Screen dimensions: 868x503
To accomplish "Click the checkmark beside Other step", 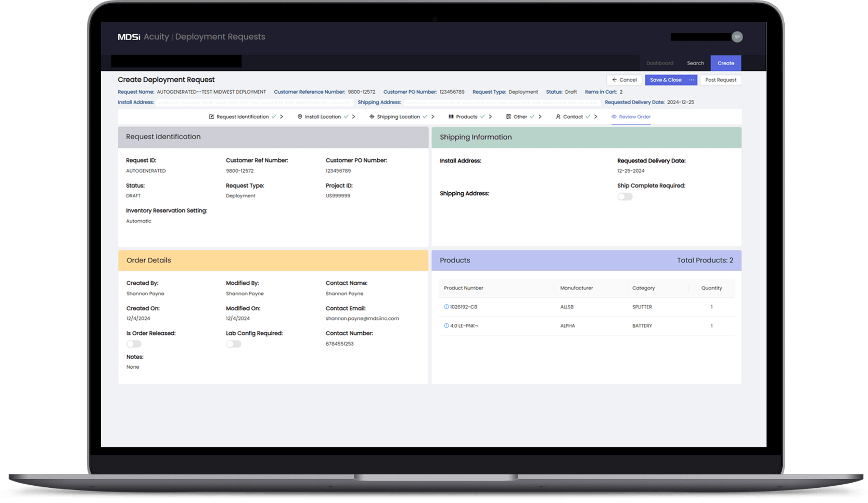I will click(x=532, y=117).
